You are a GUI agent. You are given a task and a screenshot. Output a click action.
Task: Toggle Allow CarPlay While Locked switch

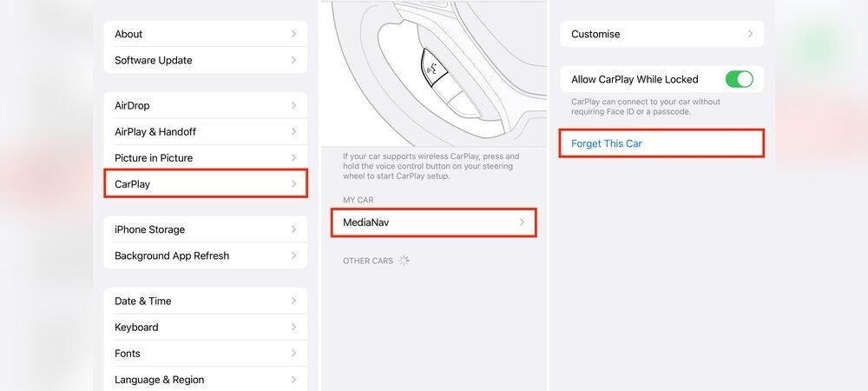pyautogui.click(x=739, y=79)
